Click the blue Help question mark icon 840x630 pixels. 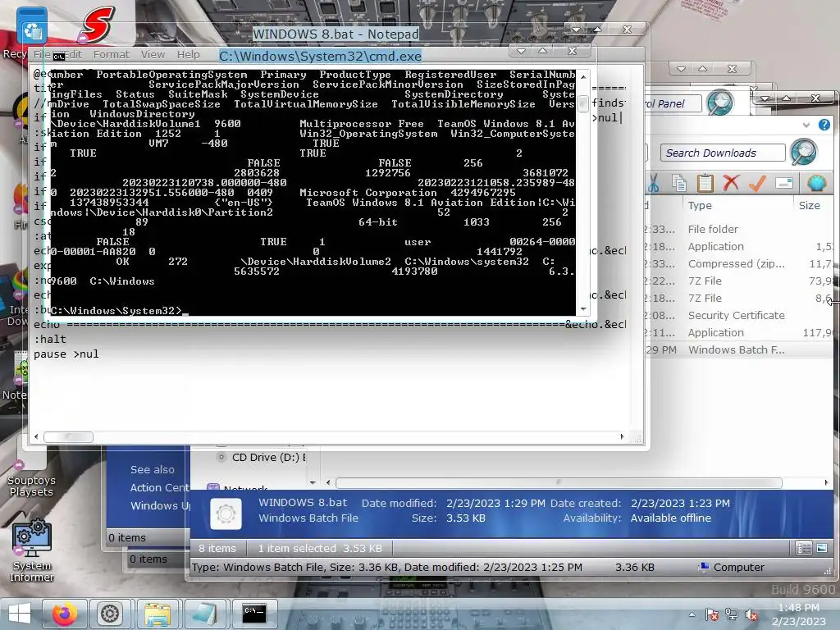824,125
